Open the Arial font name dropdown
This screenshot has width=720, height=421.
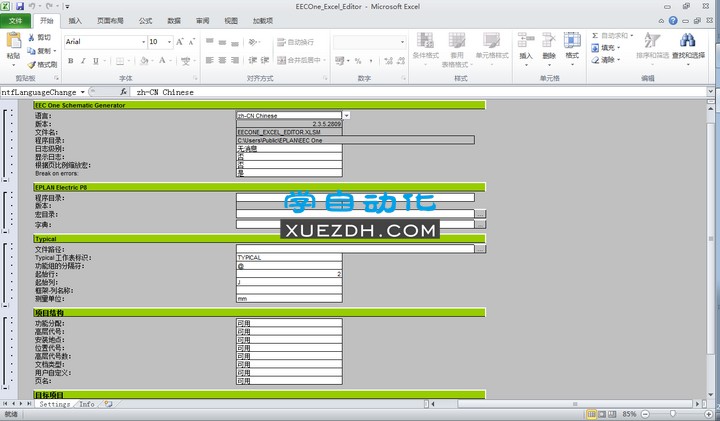[x=144, y=42]
